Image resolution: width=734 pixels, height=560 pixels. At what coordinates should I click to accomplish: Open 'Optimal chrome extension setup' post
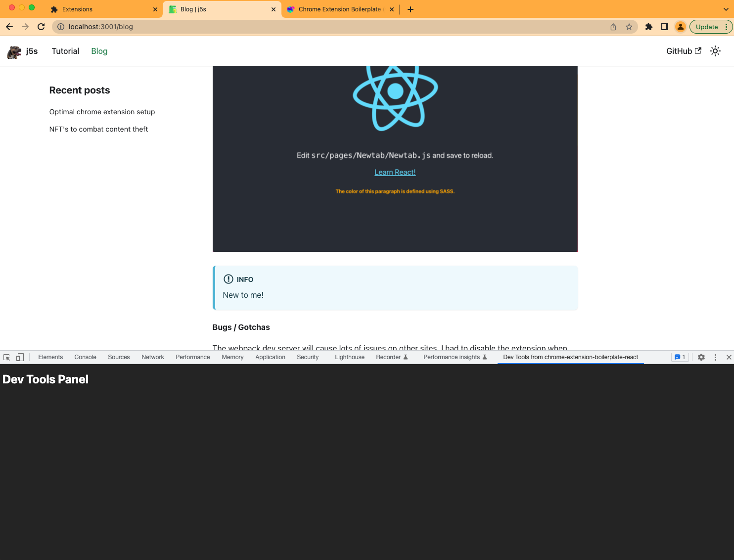(102, 112)
